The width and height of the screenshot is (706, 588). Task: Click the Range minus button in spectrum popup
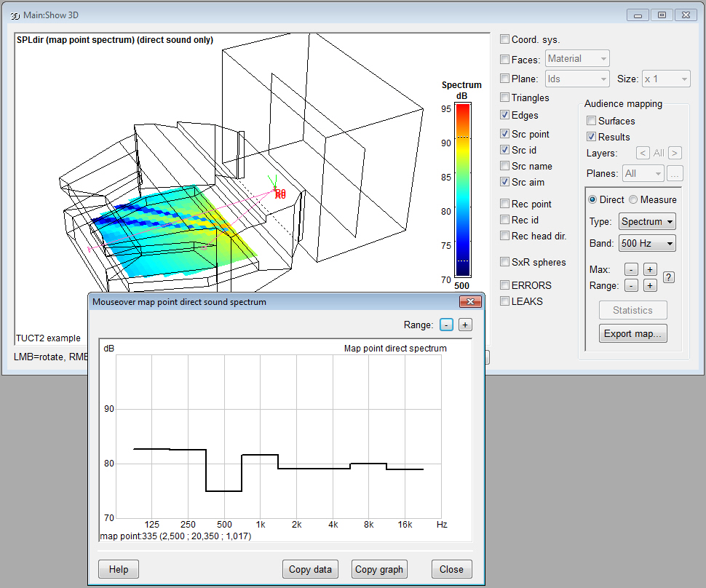coord(446,325)
